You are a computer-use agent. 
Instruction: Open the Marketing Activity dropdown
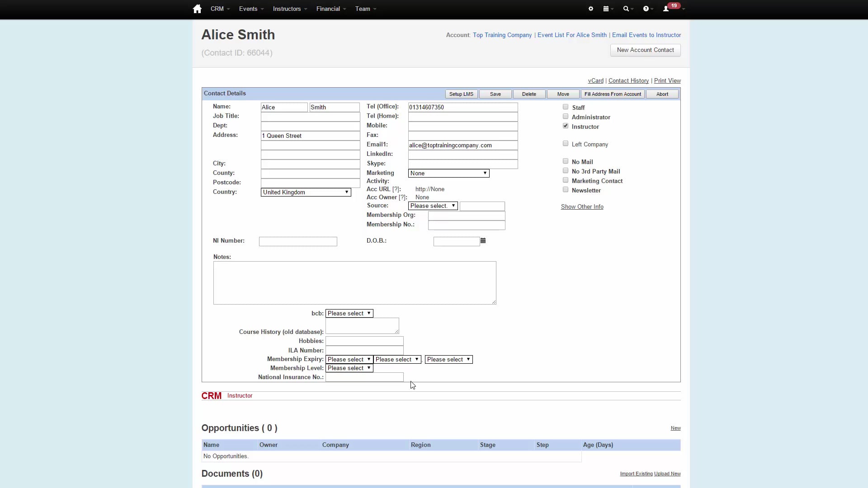coord(449,173)
